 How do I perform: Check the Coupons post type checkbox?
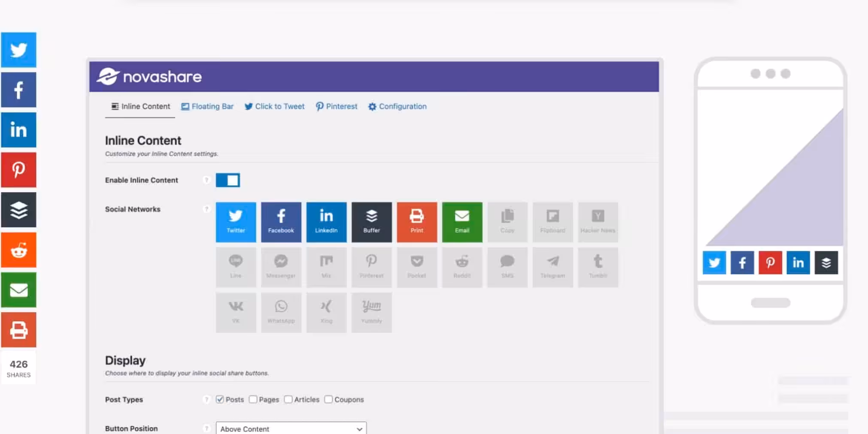click(328, 399)
